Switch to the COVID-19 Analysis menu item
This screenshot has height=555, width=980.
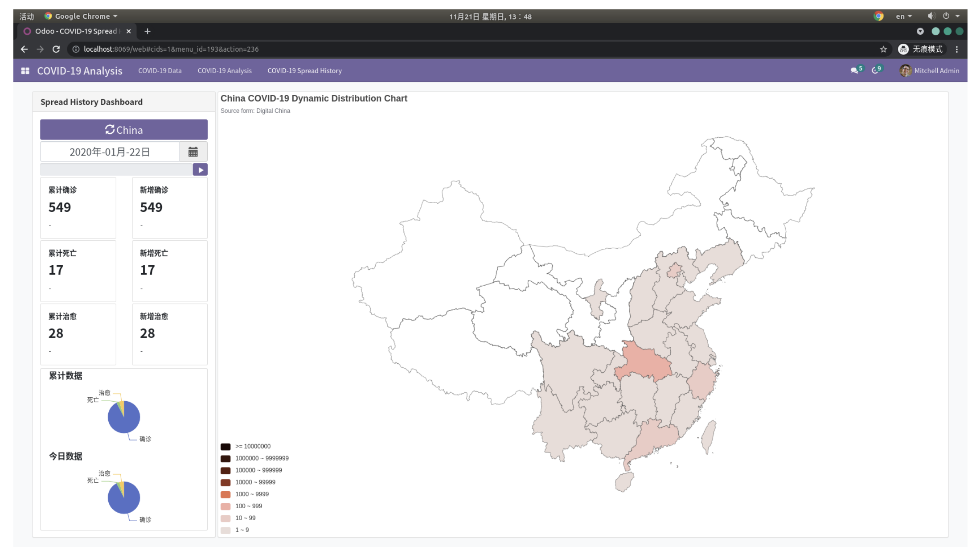(x=224, y=70)
